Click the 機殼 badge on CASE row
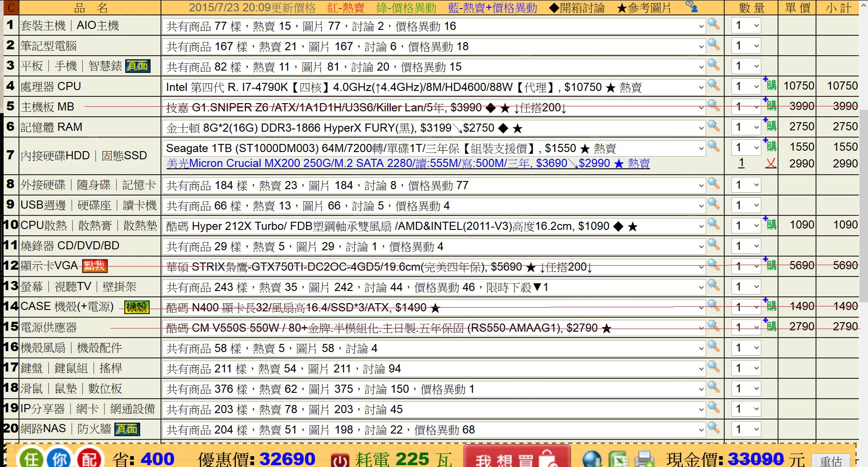The width and height of the screenshot is (868, 467). click(137, 307)
